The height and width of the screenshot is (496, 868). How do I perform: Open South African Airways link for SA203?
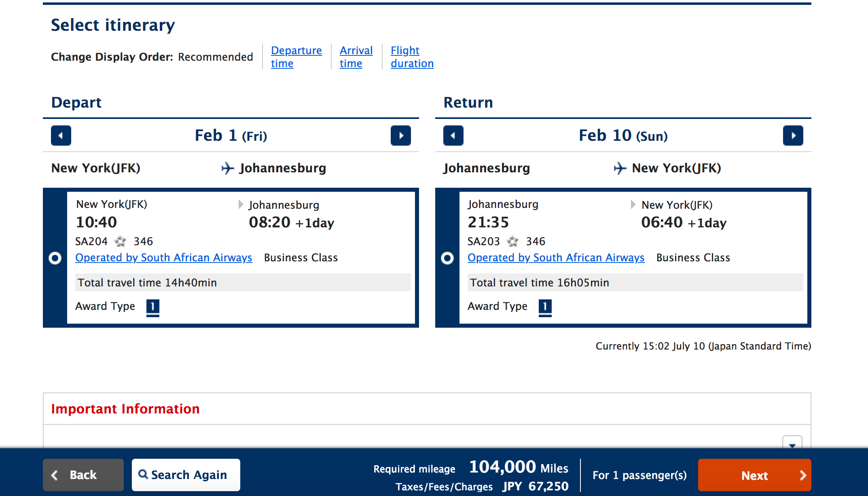[556, 258]
